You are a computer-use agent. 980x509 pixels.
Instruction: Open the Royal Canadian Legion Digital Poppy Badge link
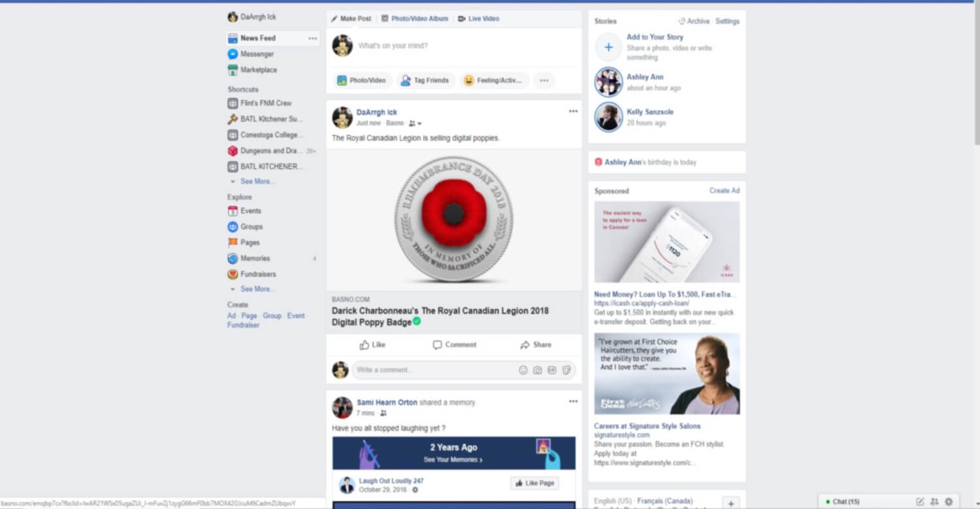coord(440,316)
